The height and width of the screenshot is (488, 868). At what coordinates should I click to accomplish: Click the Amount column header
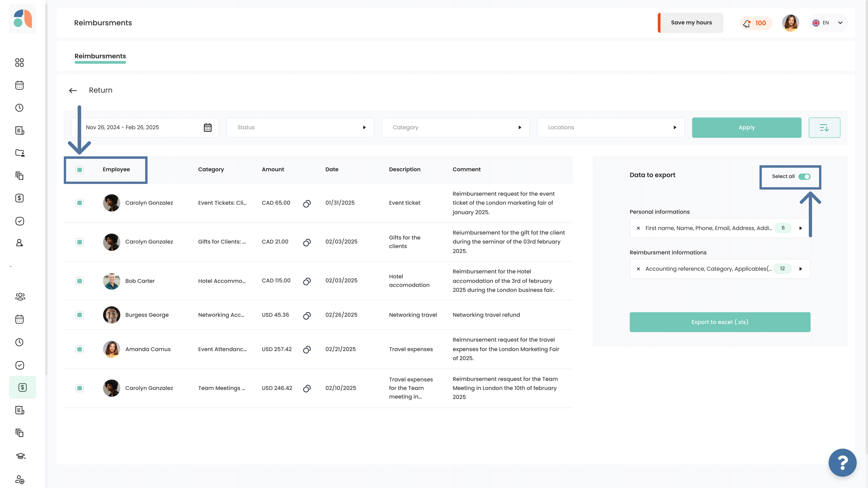tap(273, 169)
